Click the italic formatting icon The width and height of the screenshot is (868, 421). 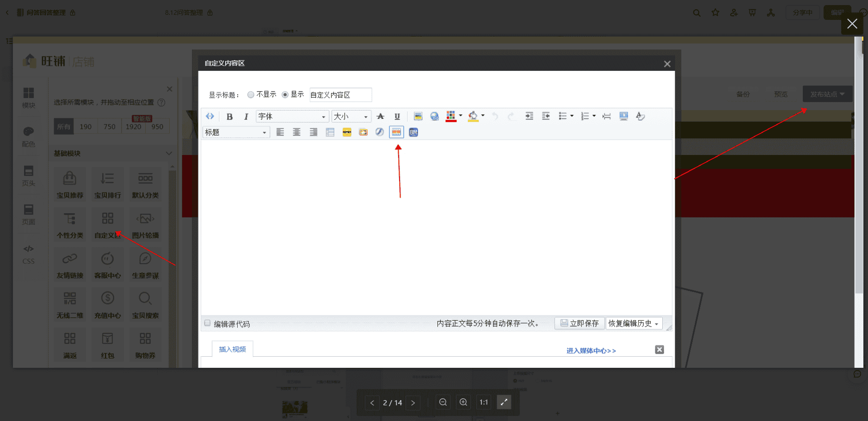click(x=246, y=117)
